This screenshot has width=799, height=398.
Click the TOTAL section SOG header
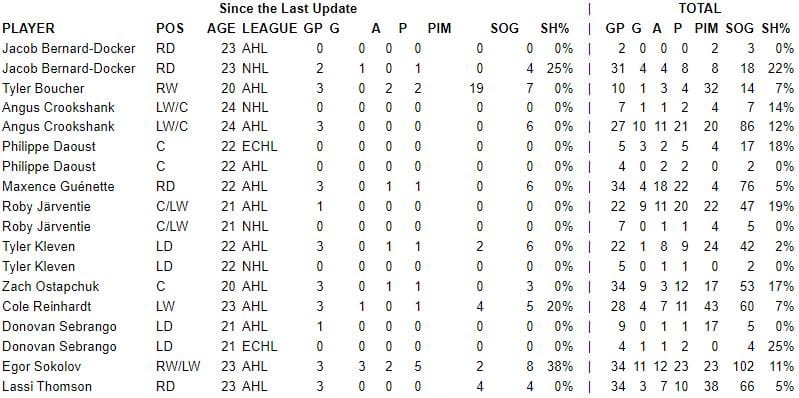[x=740, y=28]
